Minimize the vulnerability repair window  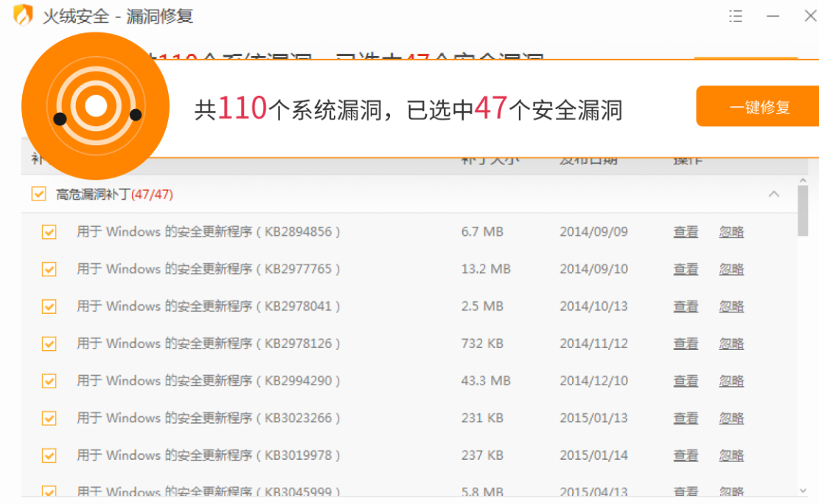[773, 16]
